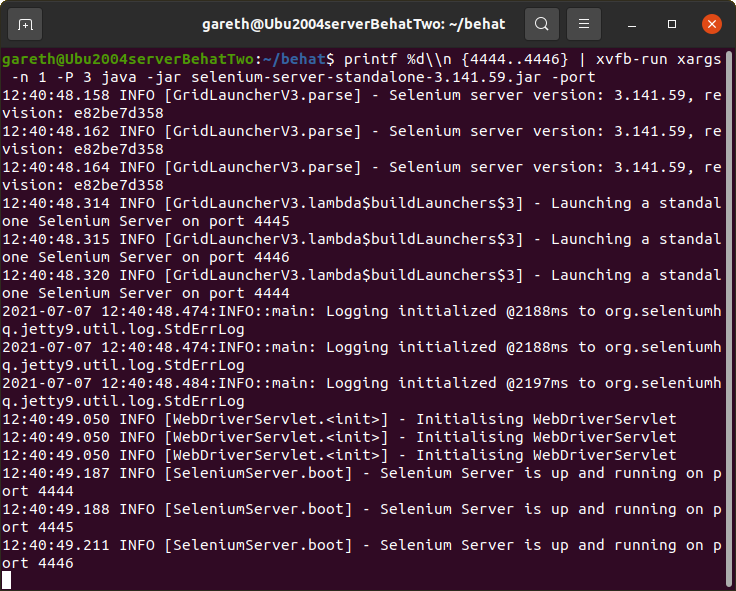Click 'ort 4445' in the running line
The width and height of the screenshot is (736, 591).
pos(38,527)
